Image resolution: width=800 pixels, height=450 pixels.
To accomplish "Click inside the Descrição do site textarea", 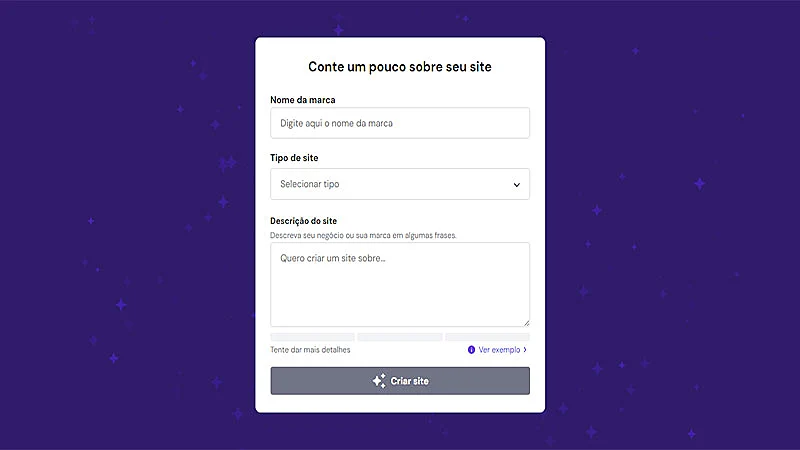I will pos(399,284).
